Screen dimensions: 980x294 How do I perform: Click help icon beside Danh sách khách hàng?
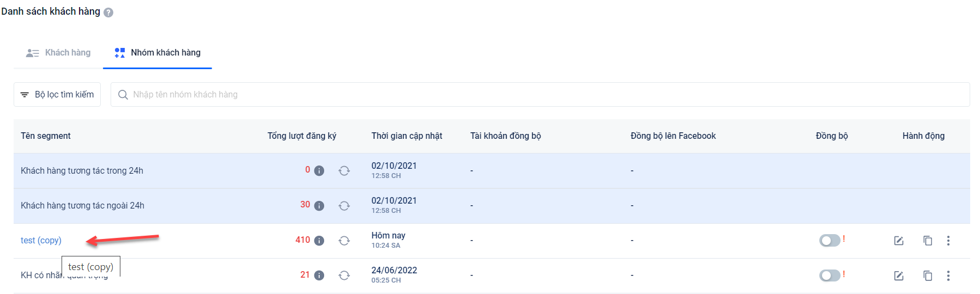pyautogui.click(x=108, y=13)
